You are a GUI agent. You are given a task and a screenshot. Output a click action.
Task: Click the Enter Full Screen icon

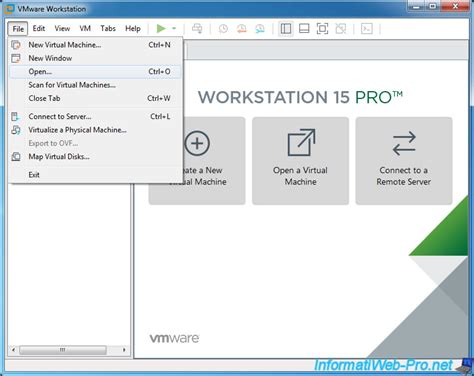pos(322,29)
